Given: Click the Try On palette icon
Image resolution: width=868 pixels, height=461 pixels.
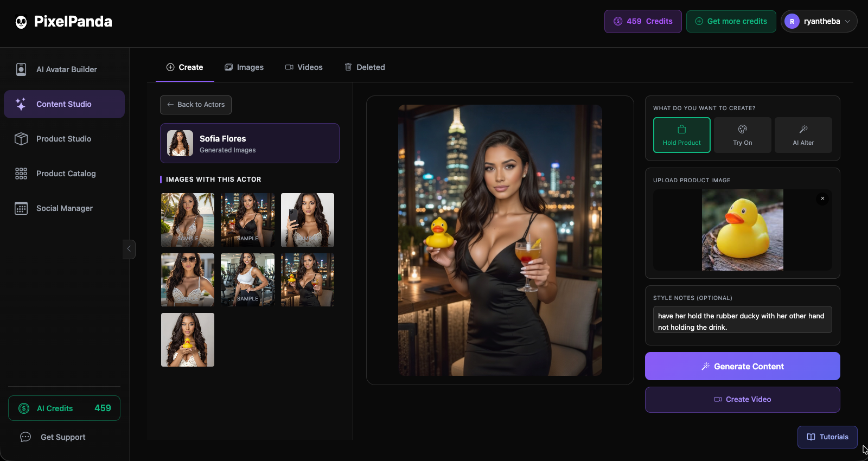Looking at the screenshot, I should click(743, 129).
